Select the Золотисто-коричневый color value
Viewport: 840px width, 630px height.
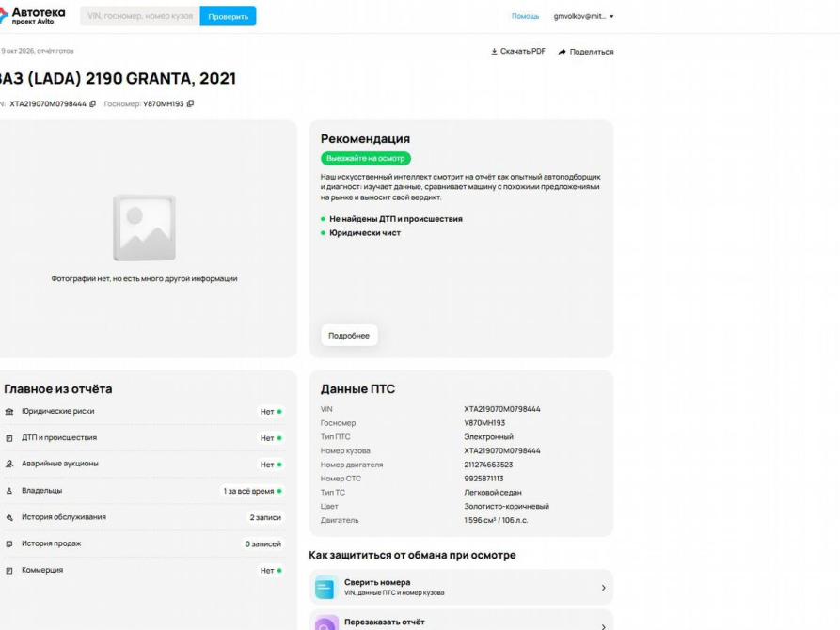507,506
